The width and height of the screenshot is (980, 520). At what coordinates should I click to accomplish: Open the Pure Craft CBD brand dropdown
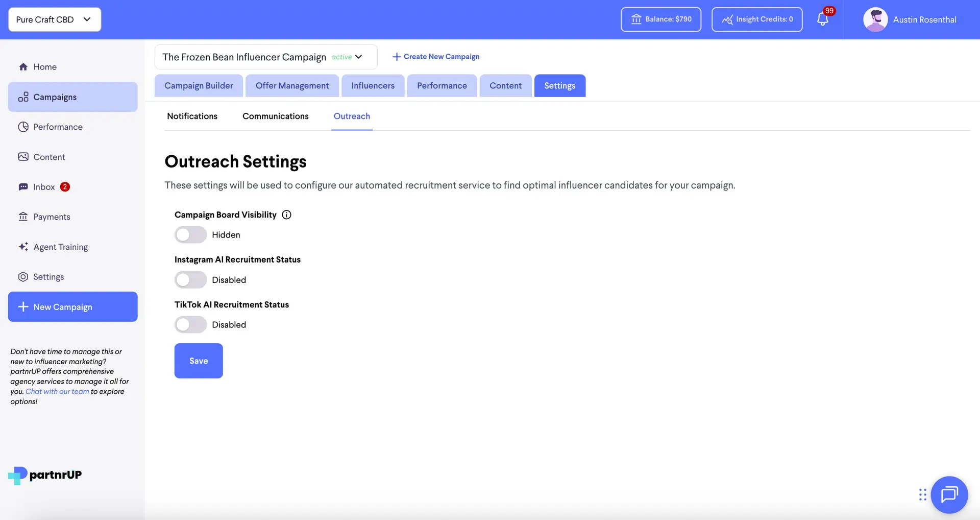click(x=55, y=19)
